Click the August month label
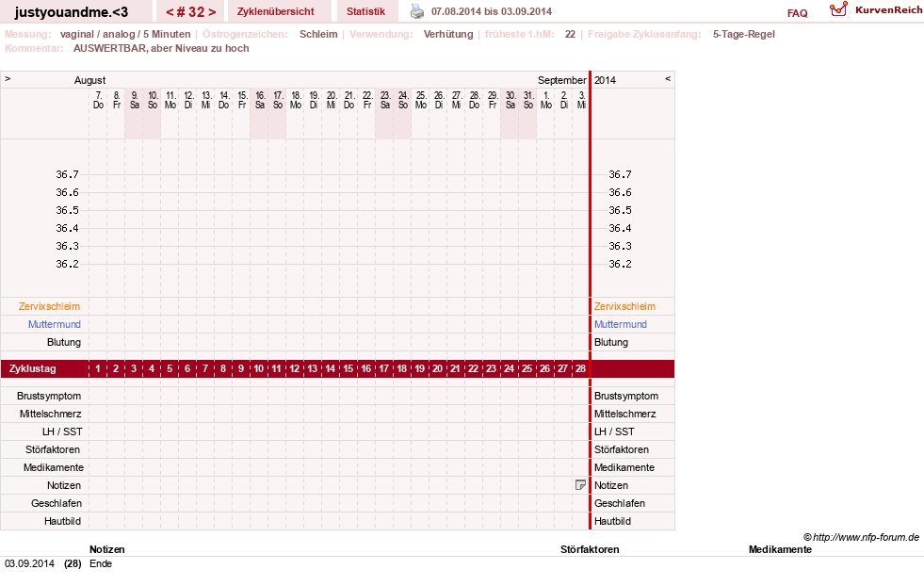Screen dimensions: 924x586 [x=89, y=80]
